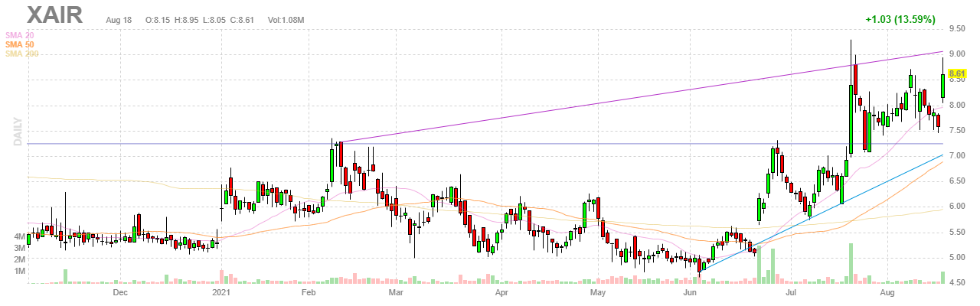Viewport: 980px width, 306px height.
Task: Click the purple upper resistance trendline
Action: click(x=612, y=96)
